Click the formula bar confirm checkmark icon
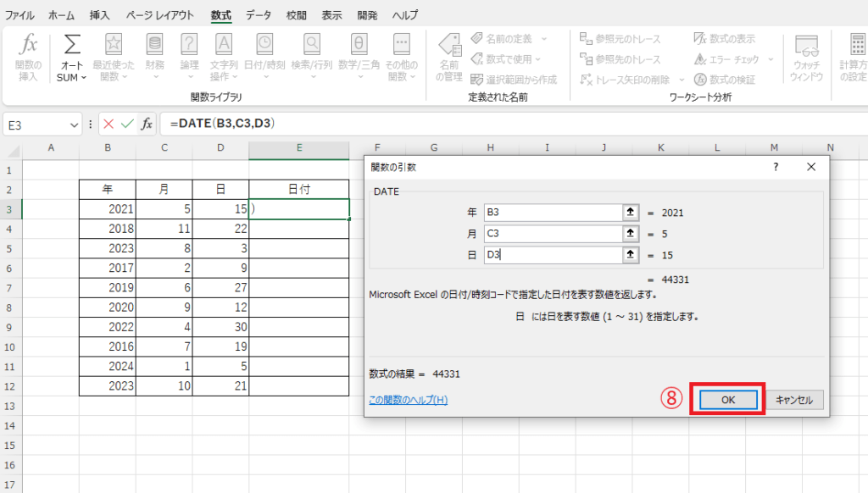Viewport: 868px width, 493px height. (x=127, y=124)
